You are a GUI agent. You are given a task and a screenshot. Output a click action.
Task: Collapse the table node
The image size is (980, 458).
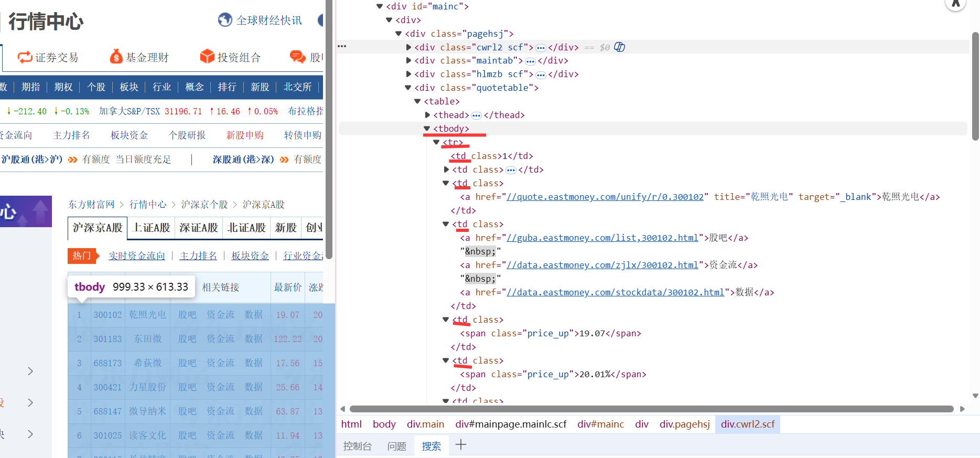pos(417,101)
